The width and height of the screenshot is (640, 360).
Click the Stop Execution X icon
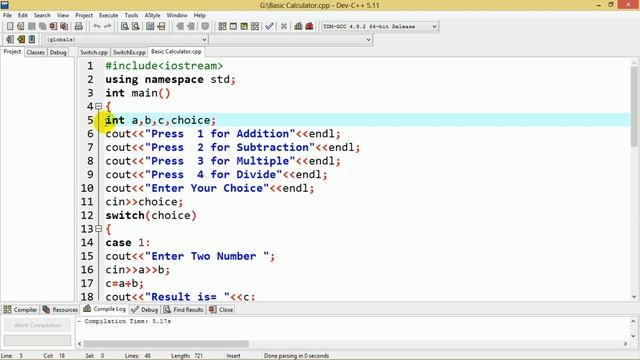(x=284, y=26)
